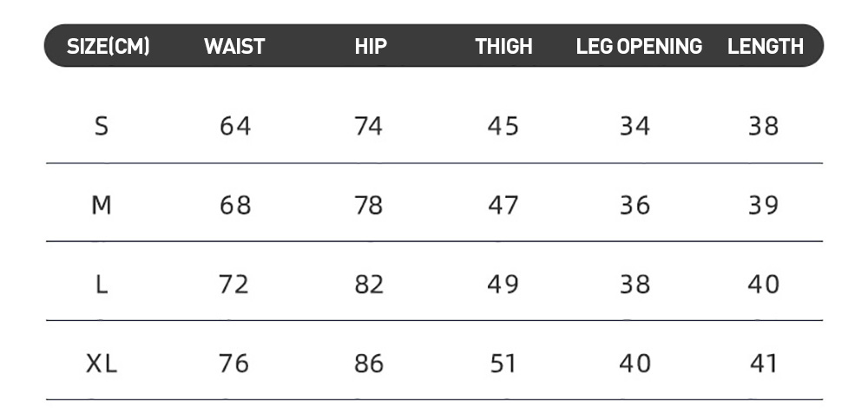Select the XL size row label
This screenshot has width=868, height=420.
[x=102, y=364]
